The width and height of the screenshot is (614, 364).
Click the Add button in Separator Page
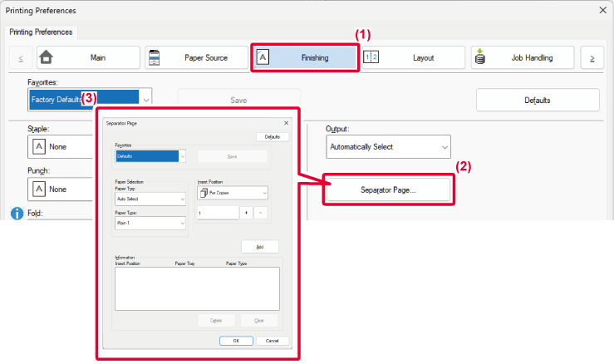tap(259, 247)
